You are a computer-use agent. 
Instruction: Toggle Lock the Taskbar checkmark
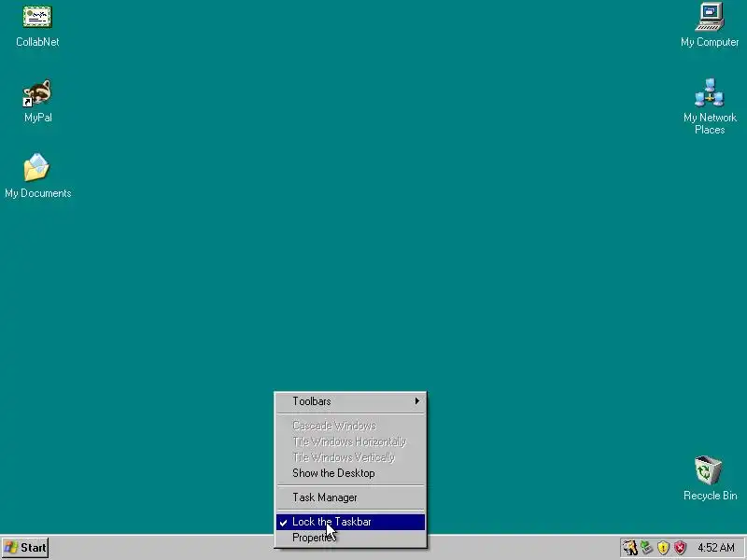[x=351, y=522]
